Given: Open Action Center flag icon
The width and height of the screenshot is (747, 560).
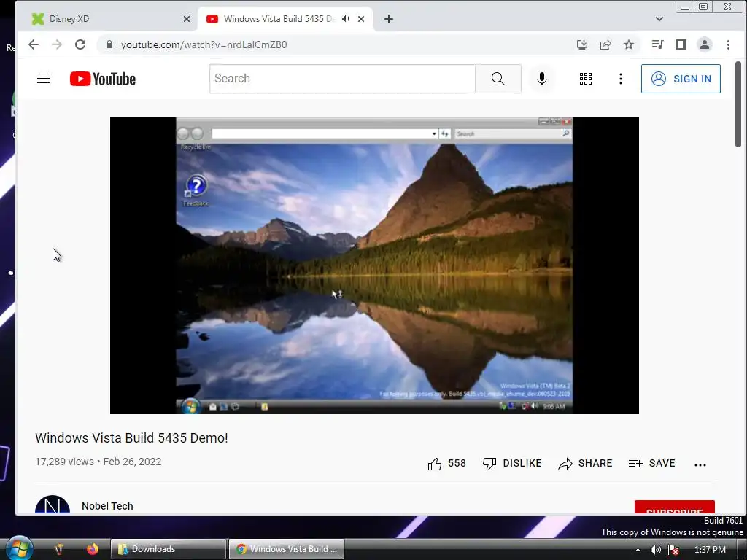Looking at the screenshot, I should coord(673,550).
